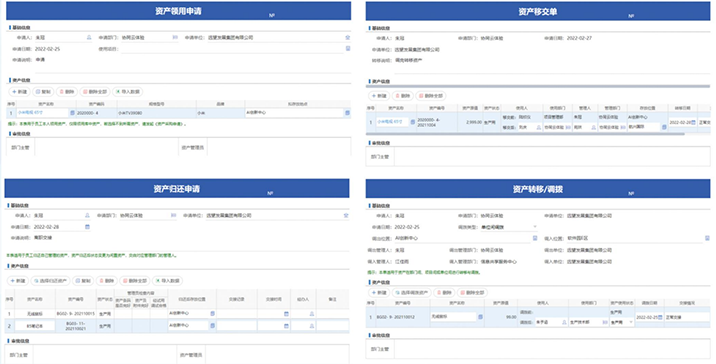
Task: Click 删除全部 button in 资产领用申请
Action: 95,92
